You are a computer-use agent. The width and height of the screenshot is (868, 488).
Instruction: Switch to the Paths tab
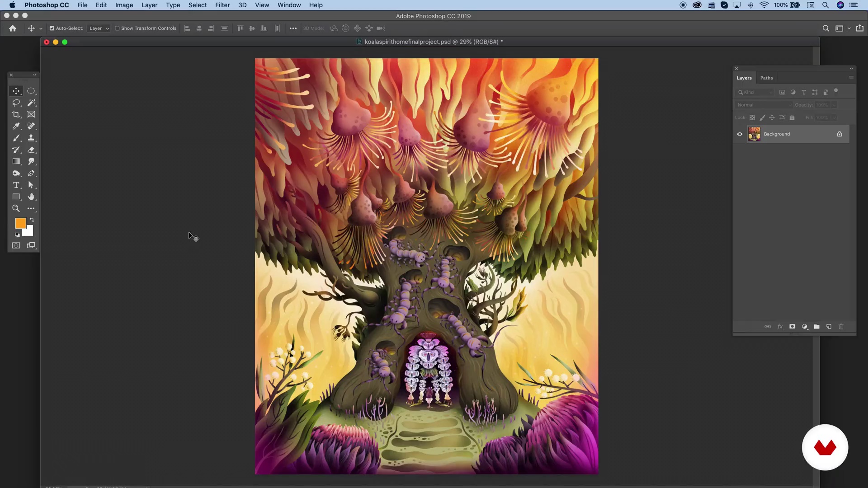coord(767,78)
